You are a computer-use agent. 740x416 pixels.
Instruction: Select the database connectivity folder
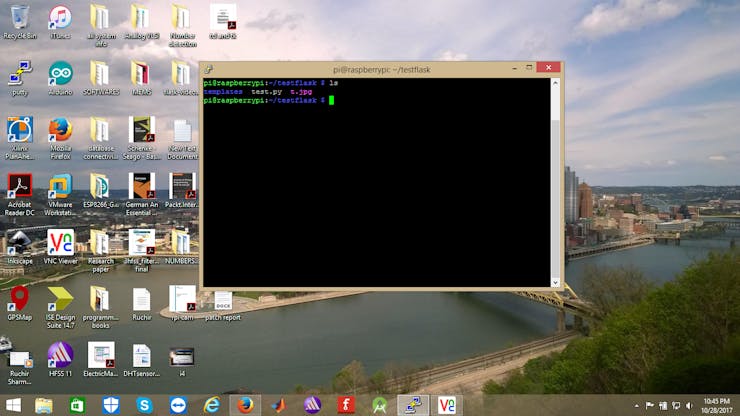click(x=101, y=138)
